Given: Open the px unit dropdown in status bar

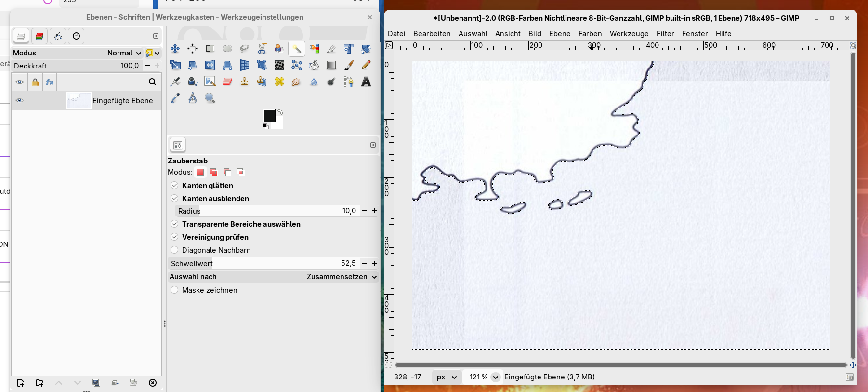Looking at the screenshot, I should [446, 377].
